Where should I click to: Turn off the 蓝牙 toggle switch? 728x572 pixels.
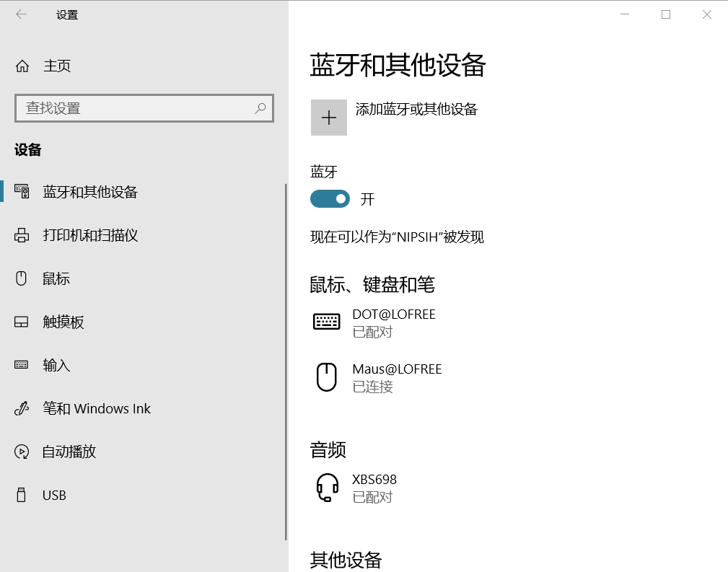[x=330, y=198]
